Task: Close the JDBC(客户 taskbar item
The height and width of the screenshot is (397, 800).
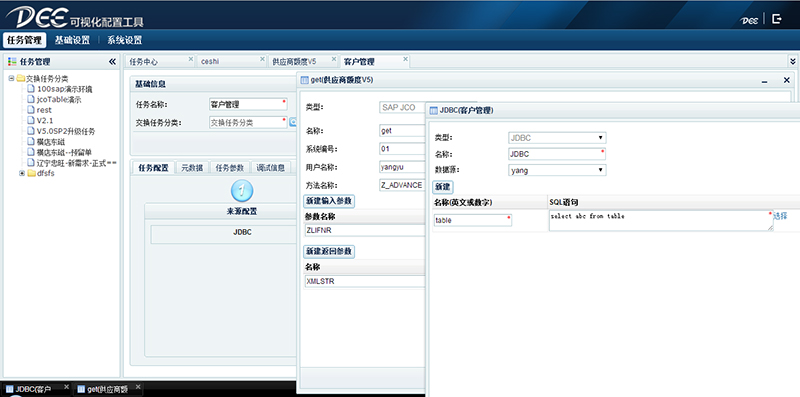Action: pyautogui.click(x=66, y=387)
